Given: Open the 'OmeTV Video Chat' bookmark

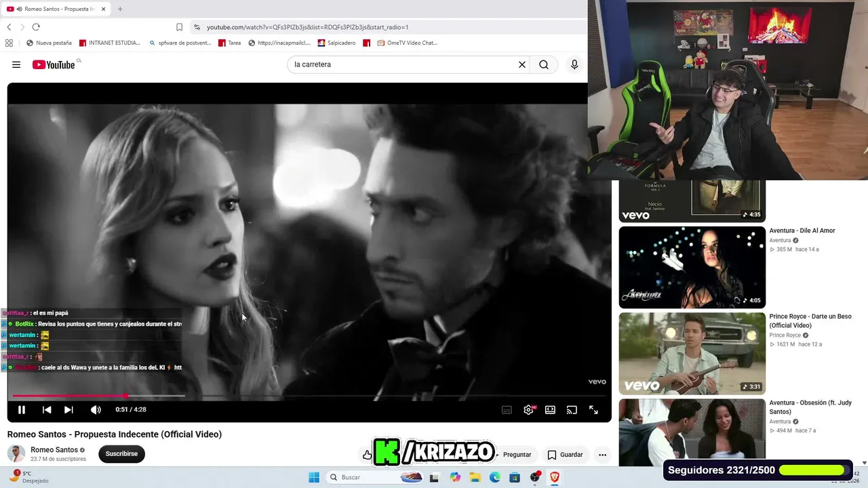Looking at the screenshot, I should click(408, 43).
